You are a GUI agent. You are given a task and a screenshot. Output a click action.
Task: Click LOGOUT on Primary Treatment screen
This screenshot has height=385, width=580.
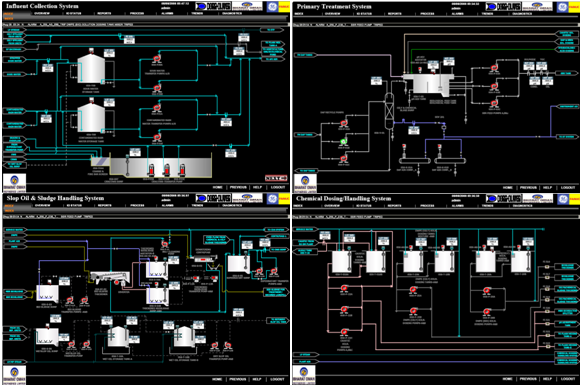click(568, 188)
